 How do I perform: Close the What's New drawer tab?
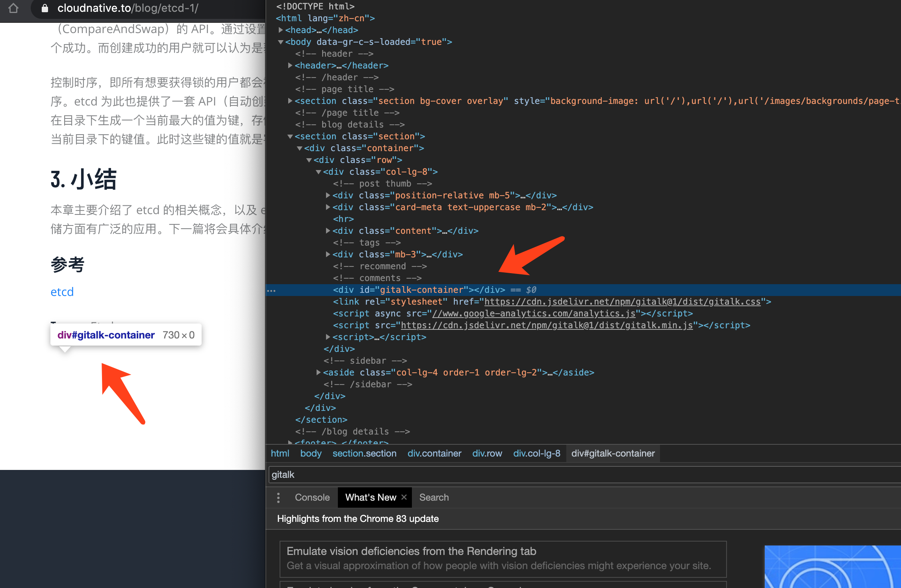(404, 497)
